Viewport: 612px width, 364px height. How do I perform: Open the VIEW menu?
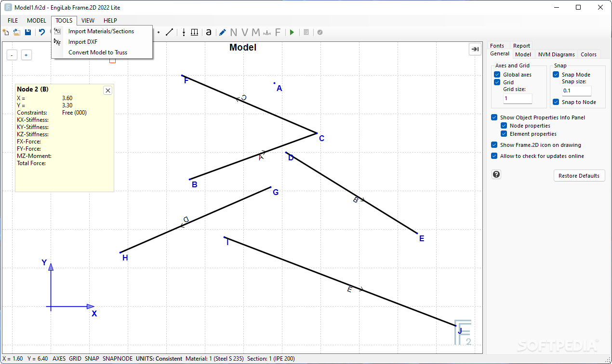(88, 21)
